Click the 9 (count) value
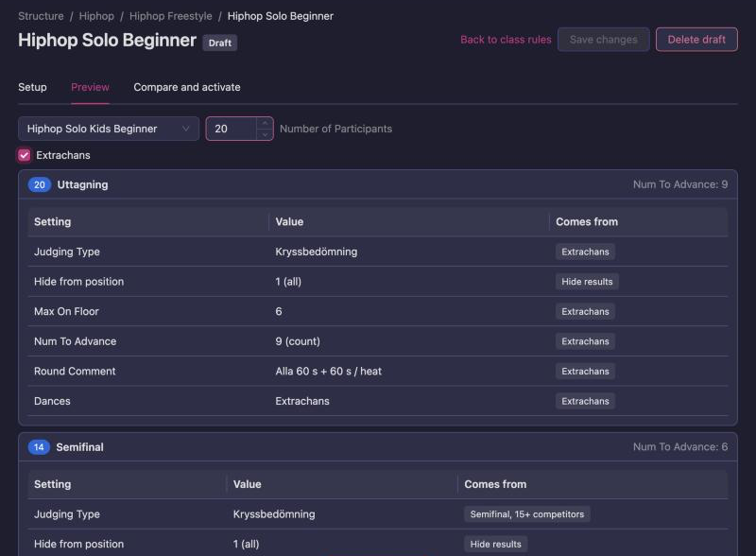Screen dimensions: 756x556 [x=298, y=341]
